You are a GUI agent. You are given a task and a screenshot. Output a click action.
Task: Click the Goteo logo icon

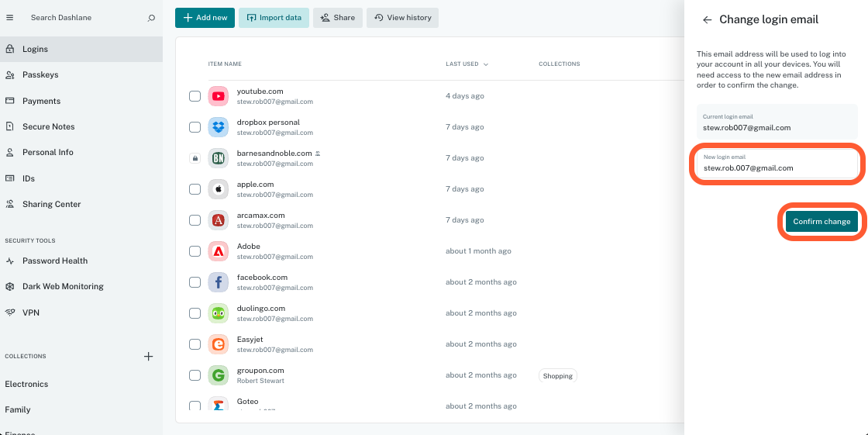(x=218, y=403)
